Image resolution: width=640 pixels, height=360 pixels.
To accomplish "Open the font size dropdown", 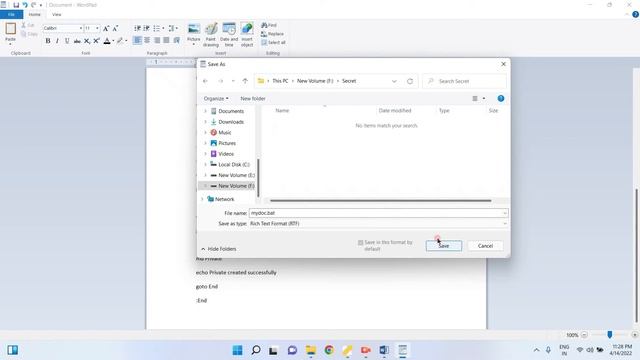I will (x=97, y=28).
